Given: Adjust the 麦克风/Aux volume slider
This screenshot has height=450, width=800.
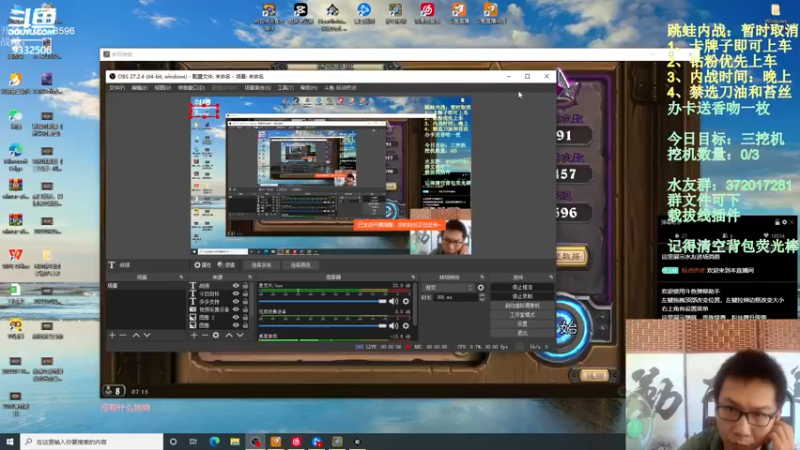Looking at the screenshot, I should [322, 301].
